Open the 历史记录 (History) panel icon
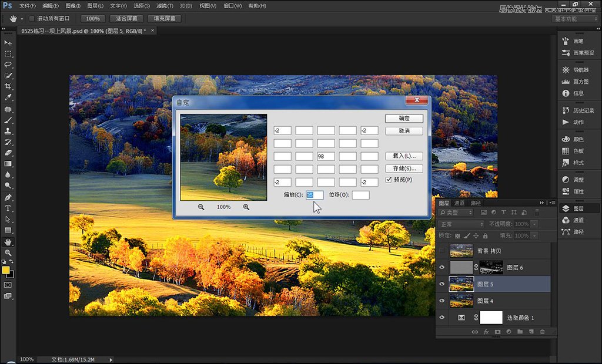 pos(566,110)
